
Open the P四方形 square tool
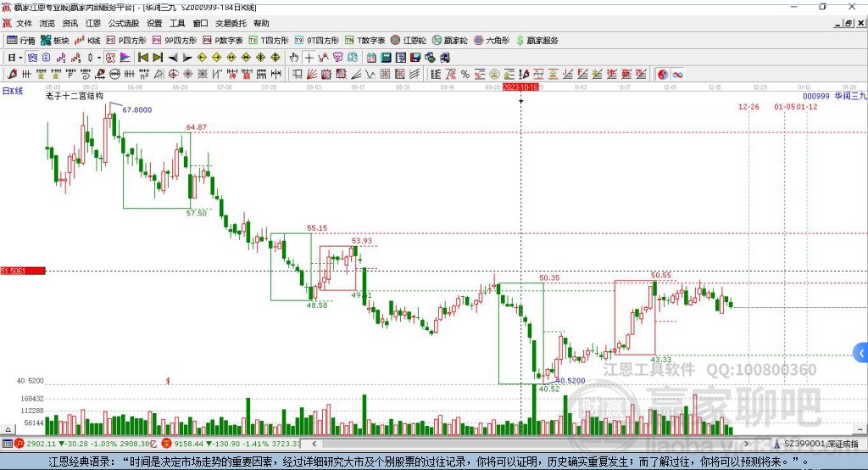pos(126,41)
